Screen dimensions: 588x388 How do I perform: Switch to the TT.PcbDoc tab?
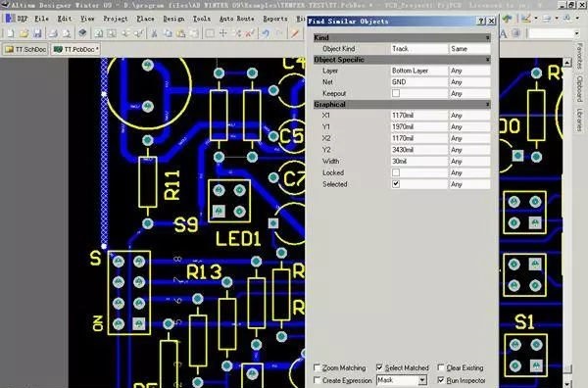pos(75,49)
